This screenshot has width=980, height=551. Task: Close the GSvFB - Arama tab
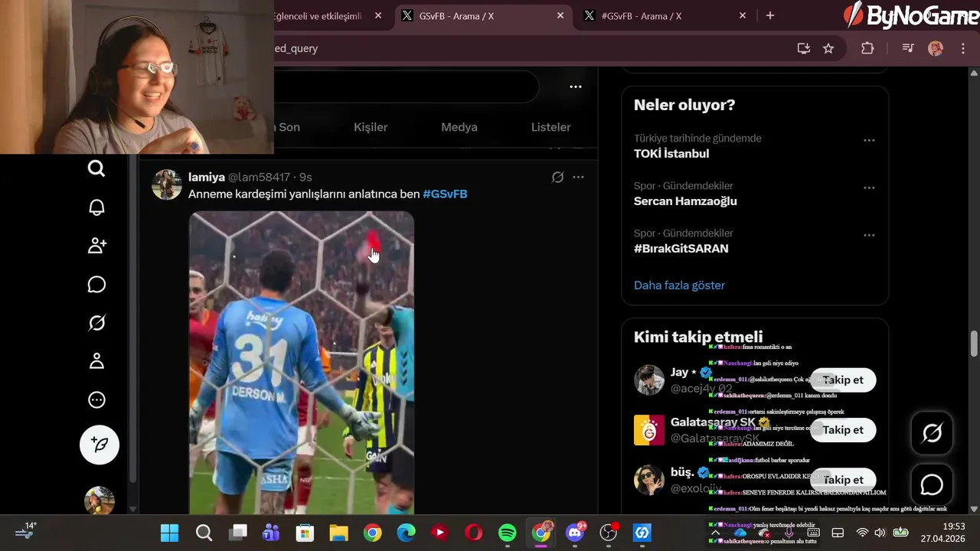coord(560,15)
